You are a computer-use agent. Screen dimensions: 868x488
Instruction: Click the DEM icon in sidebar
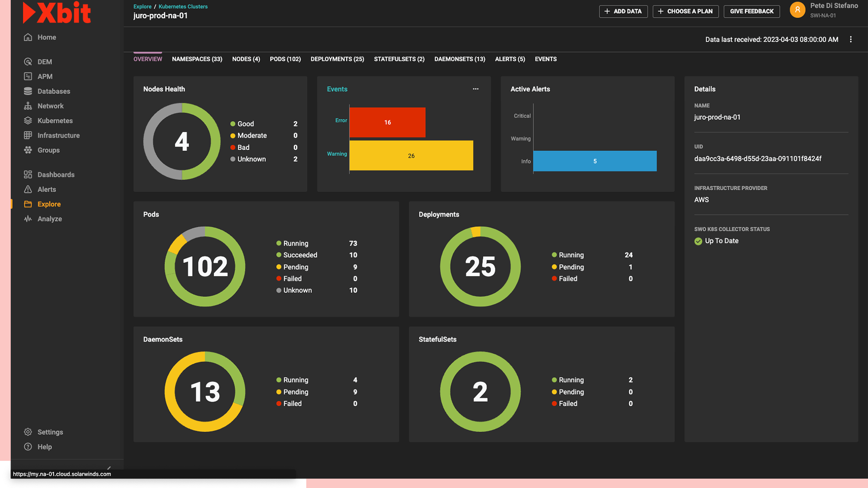click(x=28, y=61)
